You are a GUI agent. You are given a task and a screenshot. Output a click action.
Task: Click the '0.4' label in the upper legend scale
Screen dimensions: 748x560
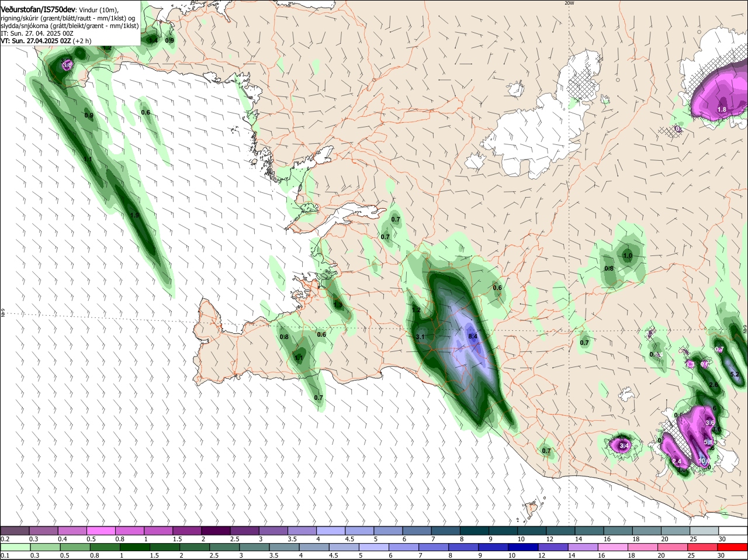[x=63, y=538]
